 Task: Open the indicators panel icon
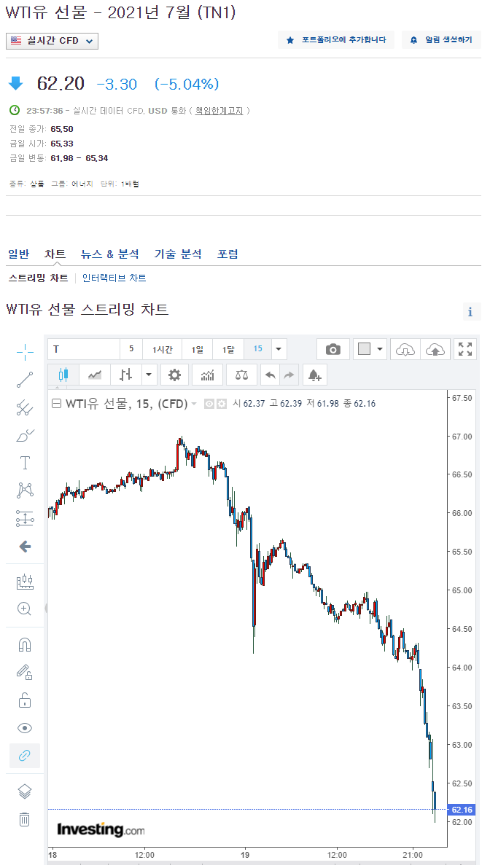tap(207, 375)
